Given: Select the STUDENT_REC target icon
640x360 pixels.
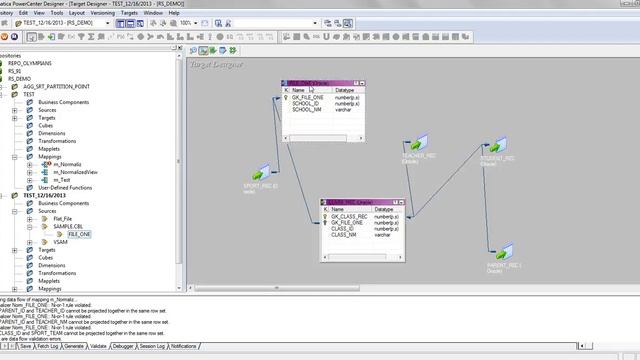Looking at the screenshot, I should point(498,145).
